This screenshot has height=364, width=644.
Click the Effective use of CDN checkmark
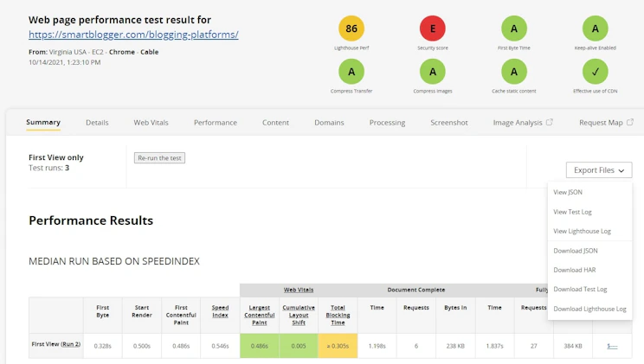click(x=596, y=72)
